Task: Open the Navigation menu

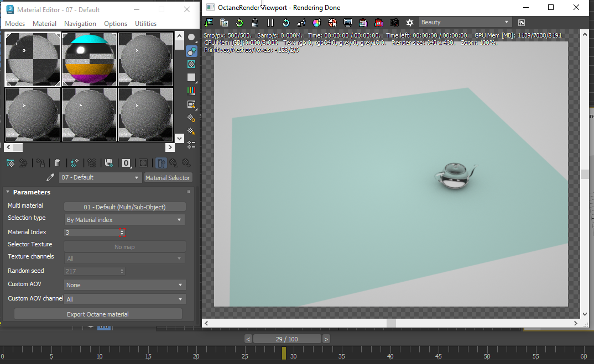Action: click(80, 24)
